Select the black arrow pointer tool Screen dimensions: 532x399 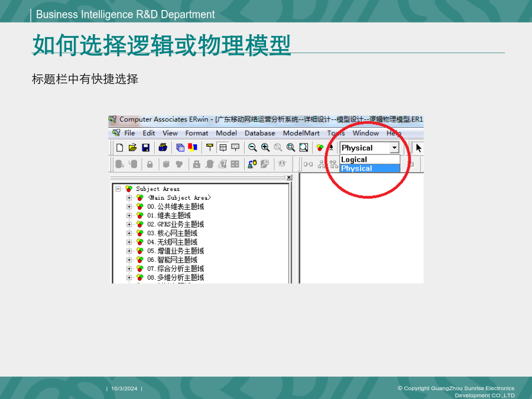pyautogui.click(x=419, y=148)
